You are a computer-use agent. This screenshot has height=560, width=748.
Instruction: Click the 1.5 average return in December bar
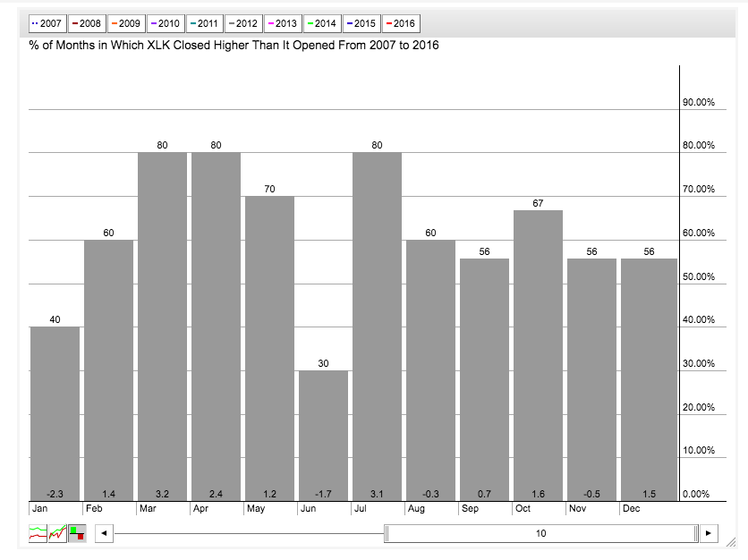pyautogui.click(x=650, y=494)
